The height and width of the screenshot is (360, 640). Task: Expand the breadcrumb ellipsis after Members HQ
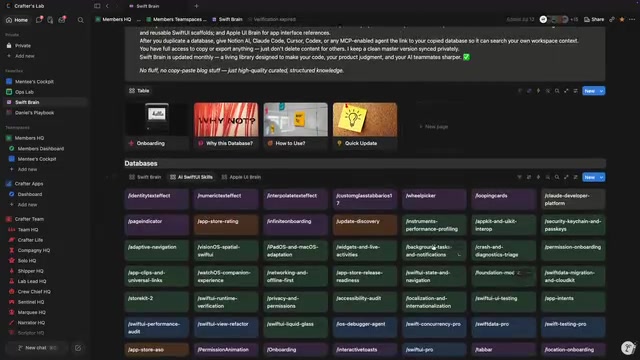tap(139, 19)
